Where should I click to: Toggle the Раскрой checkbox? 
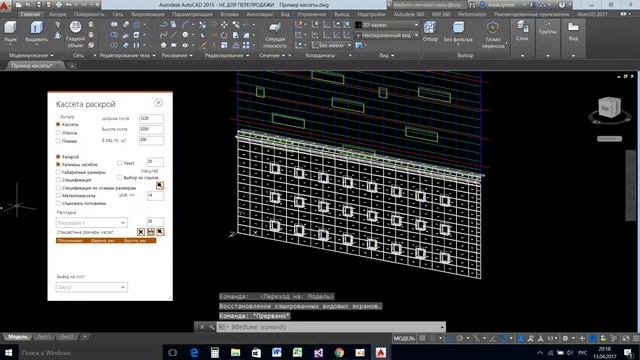pyautogui.click(x=58, y=157)
